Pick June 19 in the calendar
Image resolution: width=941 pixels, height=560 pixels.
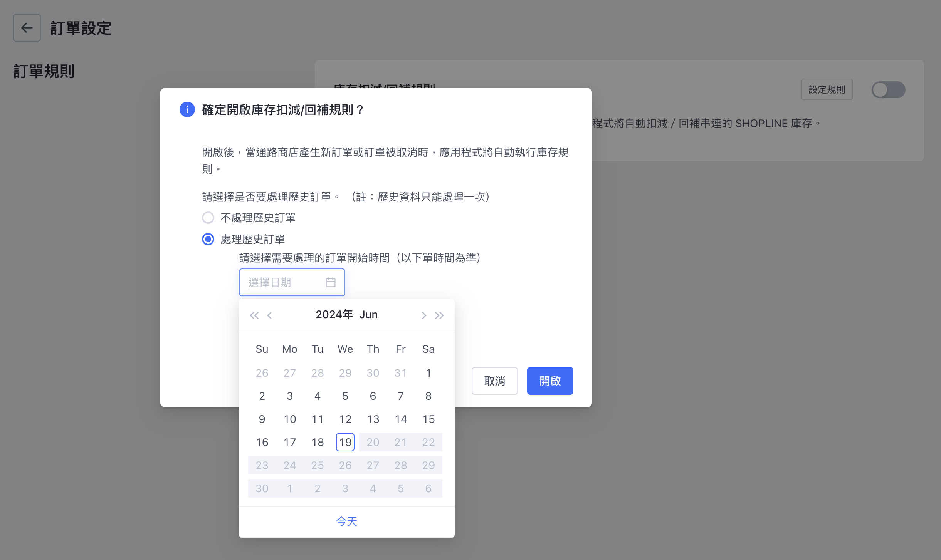pyautogui.click(x=345, y=442)
